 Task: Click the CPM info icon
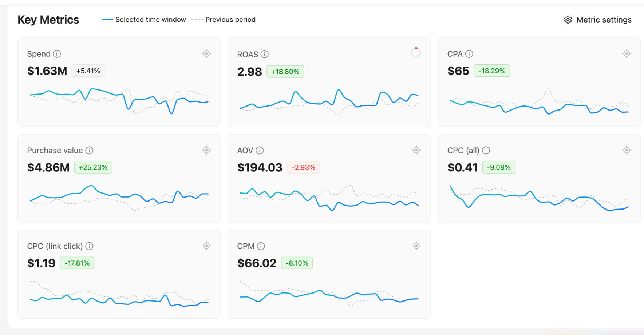pos(261,246)
